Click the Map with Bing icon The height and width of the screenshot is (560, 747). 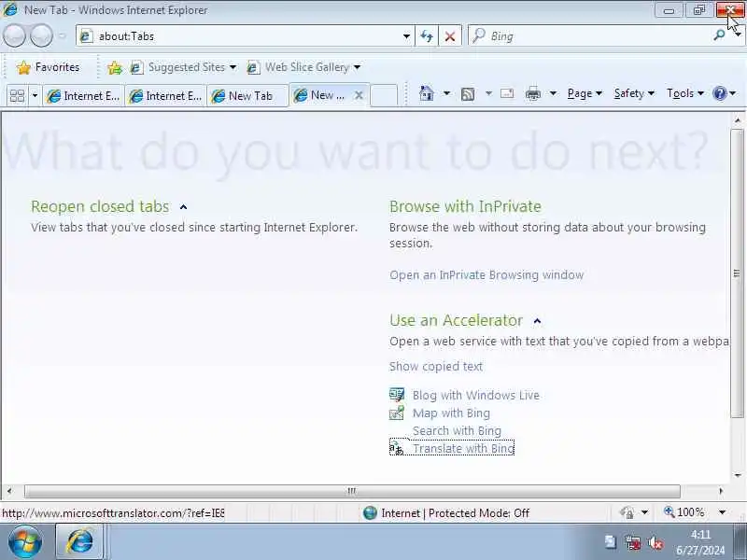(397, 413)
